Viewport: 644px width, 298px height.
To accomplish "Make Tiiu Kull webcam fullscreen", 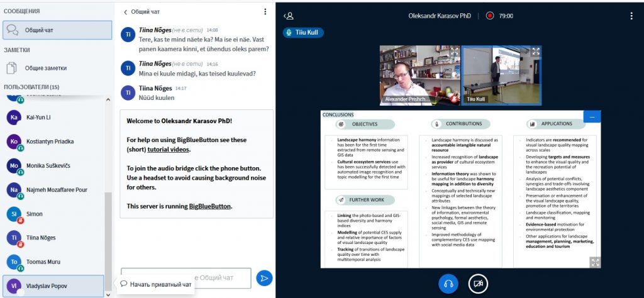I will (536, 52).
